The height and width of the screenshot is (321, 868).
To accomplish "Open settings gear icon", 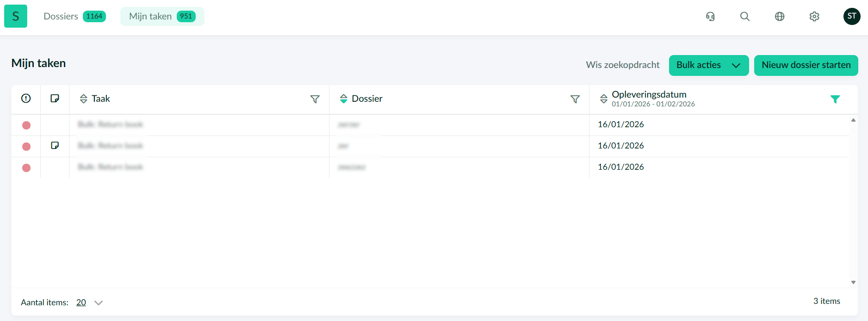I will [x=814, y=17].
